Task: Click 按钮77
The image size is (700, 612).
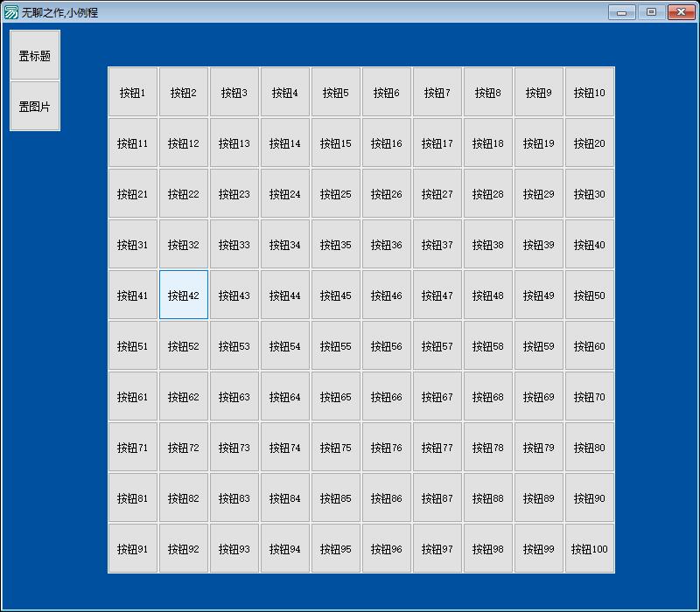Action: point(437,447)
